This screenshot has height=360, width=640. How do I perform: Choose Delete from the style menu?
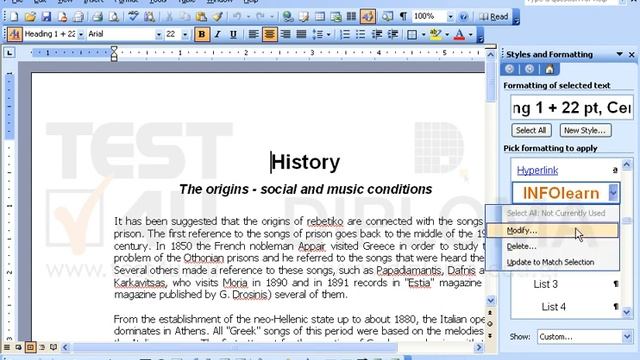pyautogui.click(x=553, y=247)
